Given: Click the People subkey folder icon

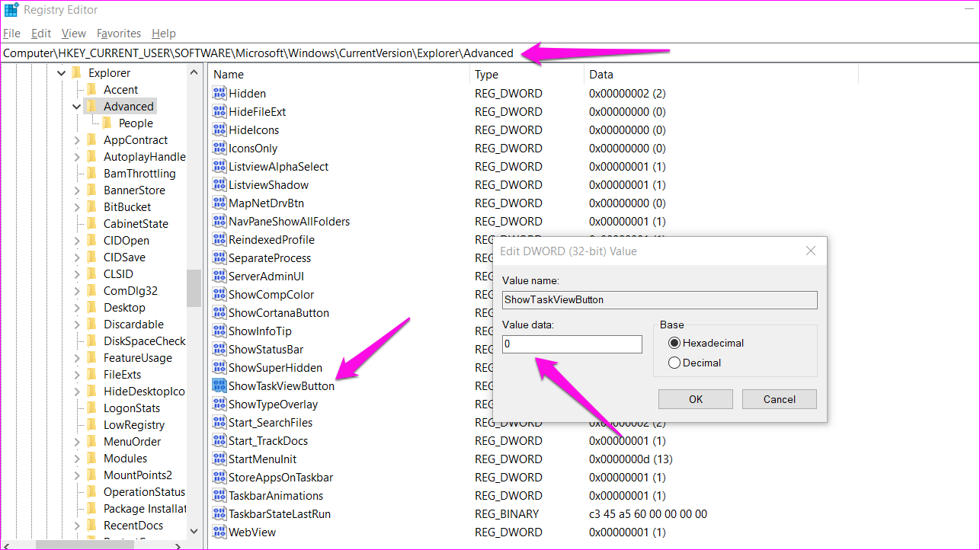Looking at the screenshot, I should (x=107, y=123).
